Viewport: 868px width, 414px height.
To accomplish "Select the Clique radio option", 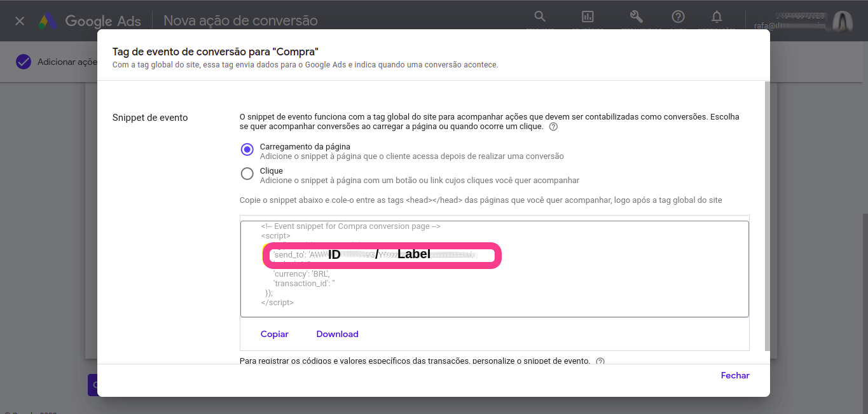I will [247, 174].
